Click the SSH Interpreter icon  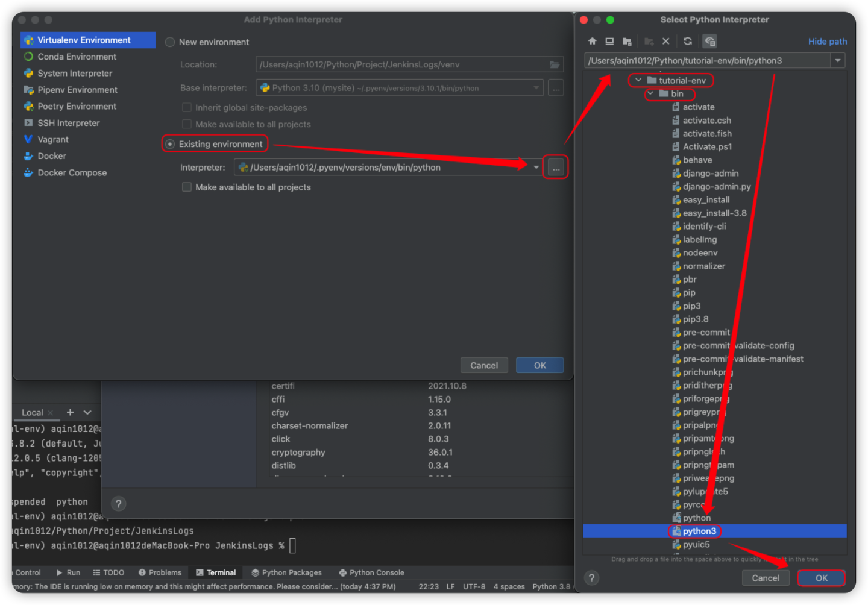click(28, 123)
